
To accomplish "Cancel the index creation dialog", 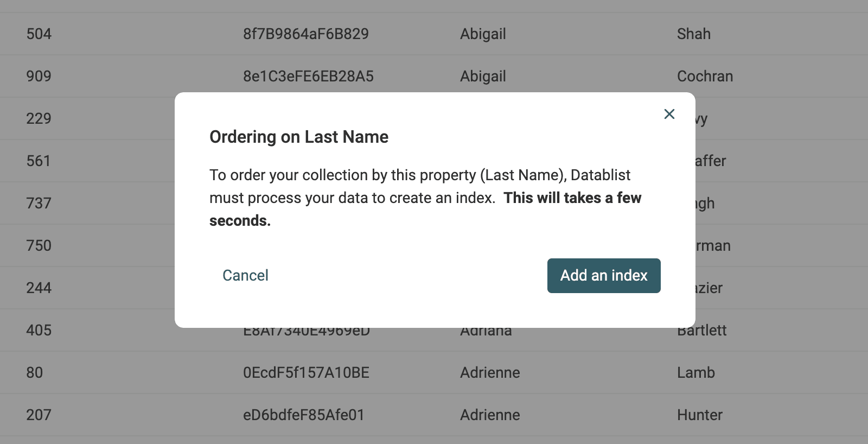I will [245, 276].
